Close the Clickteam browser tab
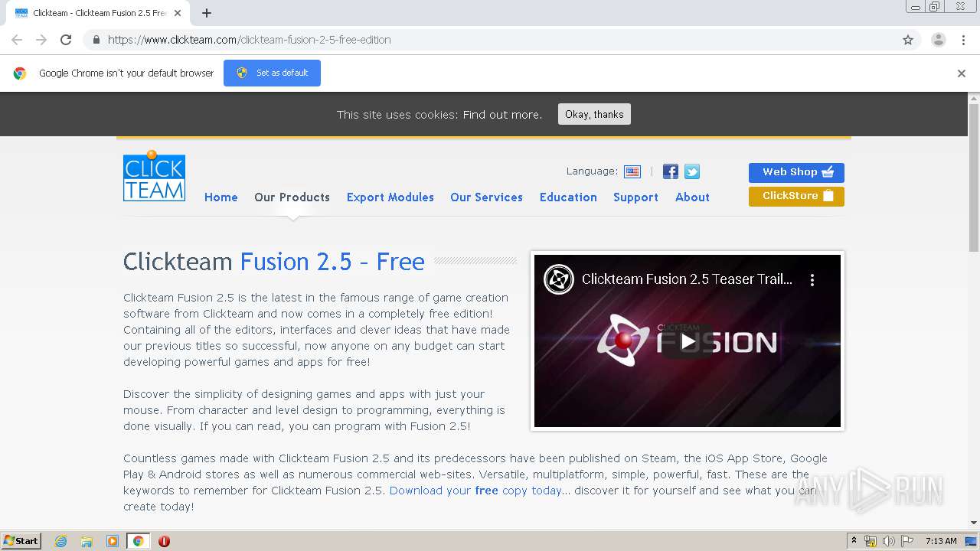Screen dimensions: 980x551 (178, 13)
